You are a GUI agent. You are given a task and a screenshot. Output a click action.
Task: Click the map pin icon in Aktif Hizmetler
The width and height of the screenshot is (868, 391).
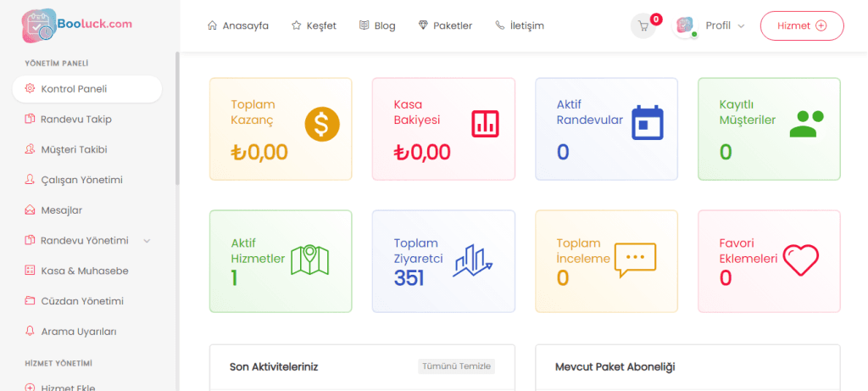pyautogui.click(x=309, y=260)
